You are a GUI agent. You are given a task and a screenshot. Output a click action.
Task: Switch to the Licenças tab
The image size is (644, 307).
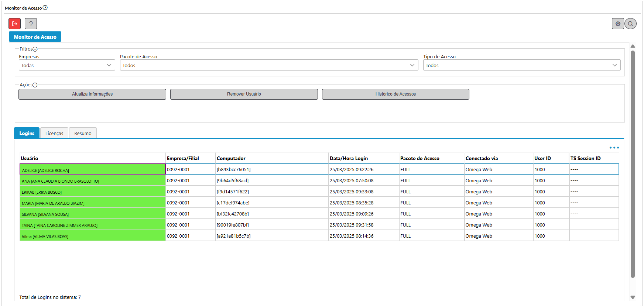point(54,133)
